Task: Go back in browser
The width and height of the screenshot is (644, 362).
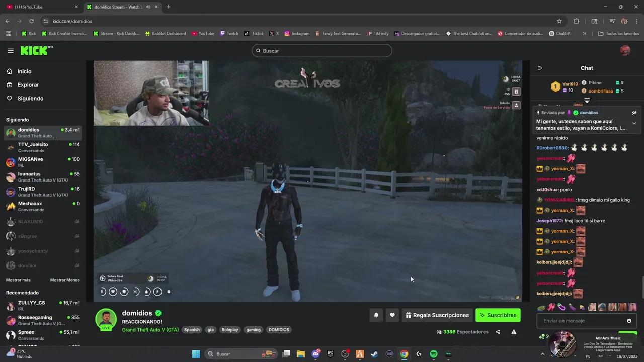Action: tap(7, 21)
